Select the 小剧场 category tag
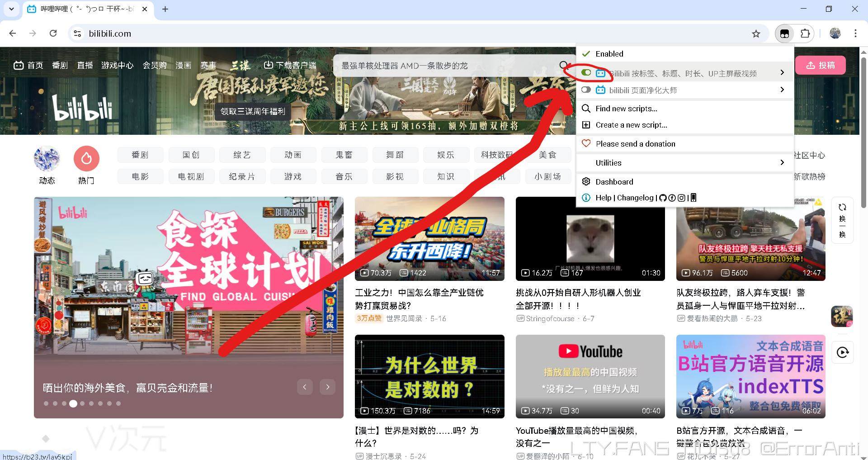 pyautogui.click(x=547, y=176)
